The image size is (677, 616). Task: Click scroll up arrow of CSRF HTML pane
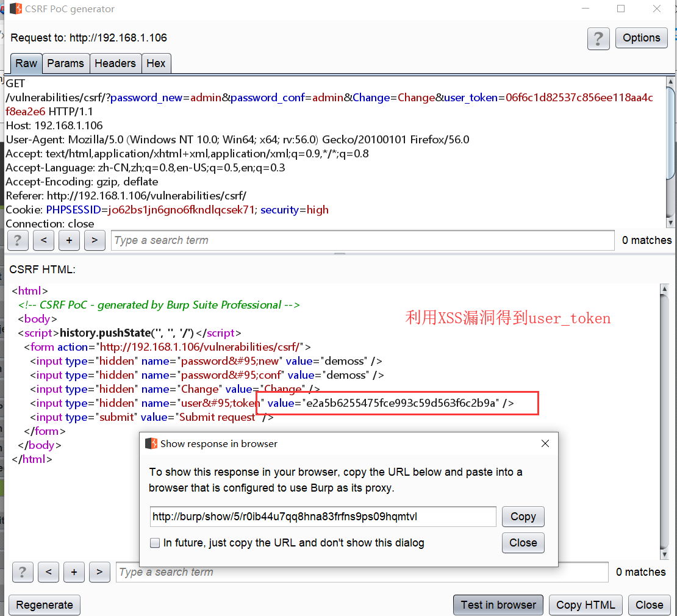coord(664,289)
